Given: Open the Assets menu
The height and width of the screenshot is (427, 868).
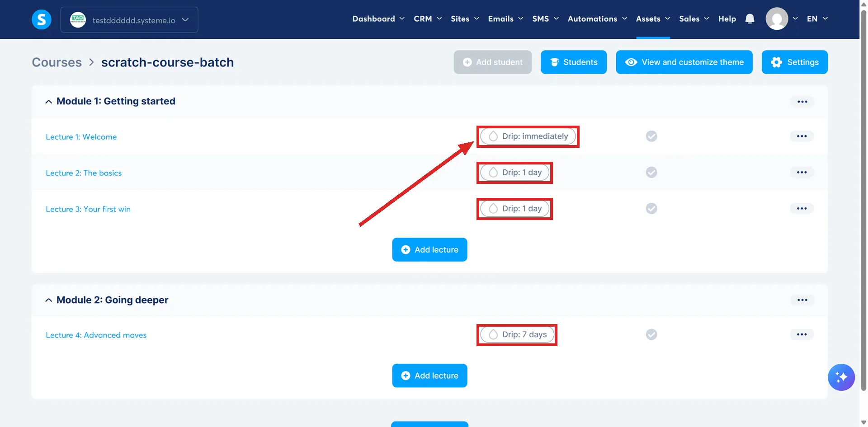Looking at the screenshot, I should 653,19.
